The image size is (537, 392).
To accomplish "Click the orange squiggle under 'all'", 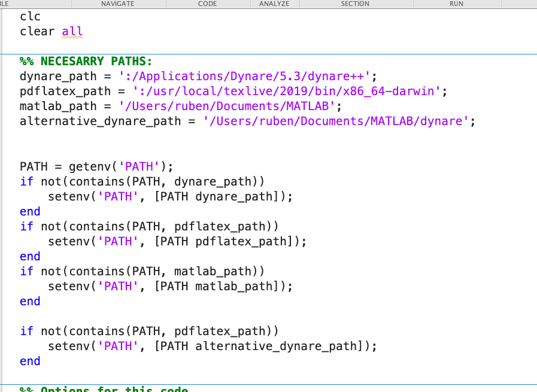I will (x=72, y=37).
